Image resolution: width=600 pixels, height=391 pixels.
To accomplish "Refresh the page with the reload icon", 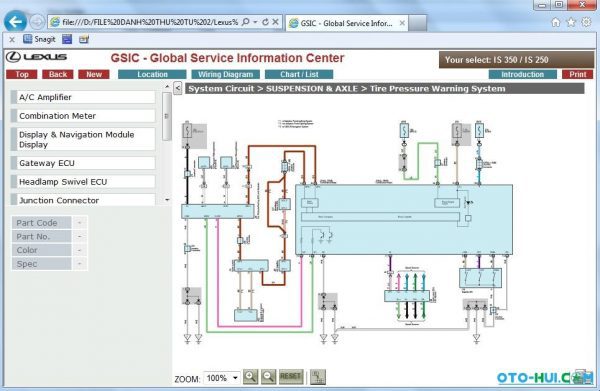I will pos(265,22).
